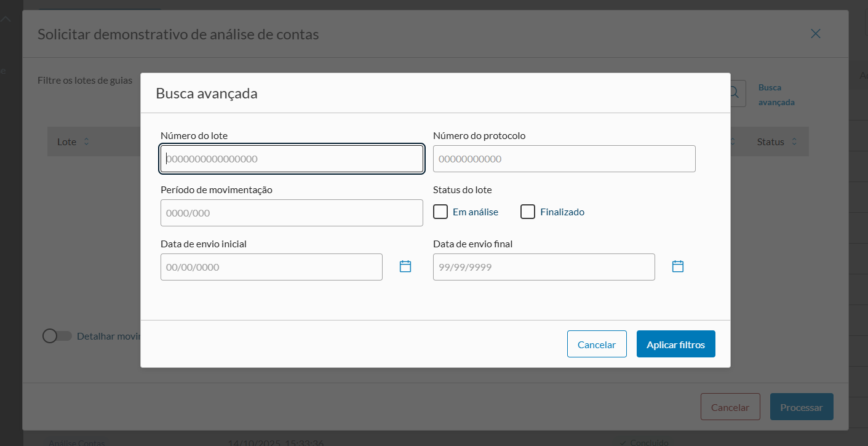Check the Em análise checkbox
Viewport: 868px width, 446px height.
[440, 212]
